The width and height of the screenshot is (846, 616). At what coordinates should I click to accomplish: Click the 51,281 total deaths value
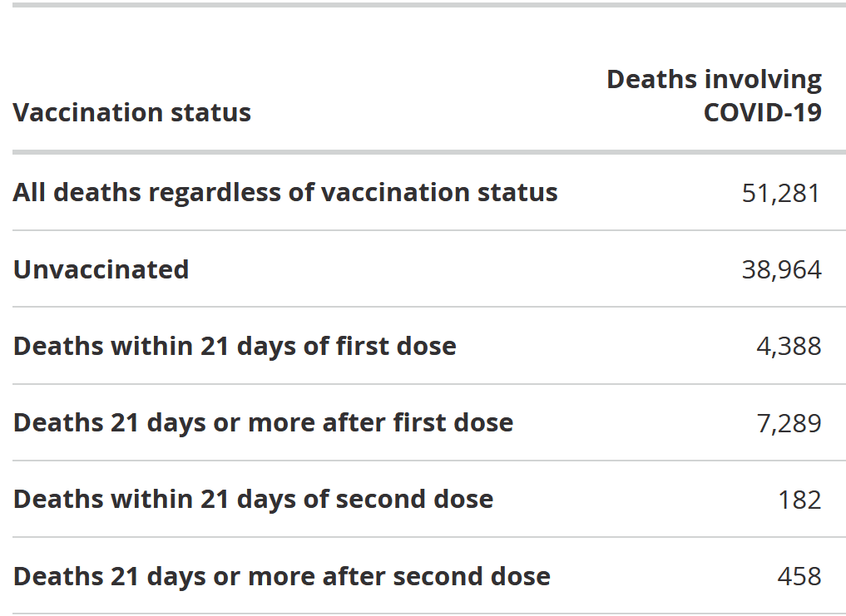781,193
